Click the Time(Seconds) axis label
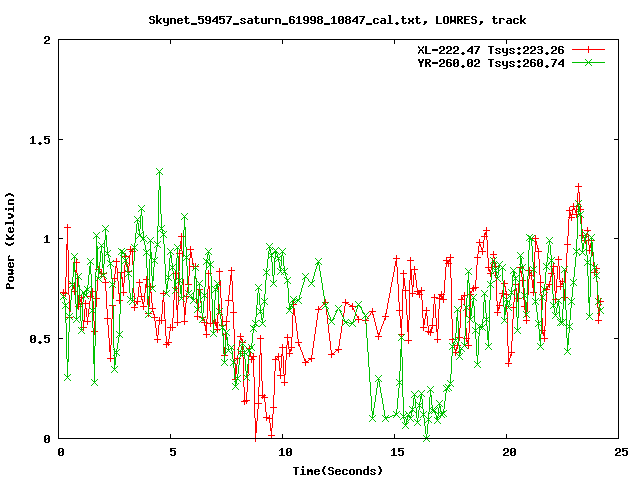Image resolution: width=640 pixels, height=480 pixels. point(338,471)
